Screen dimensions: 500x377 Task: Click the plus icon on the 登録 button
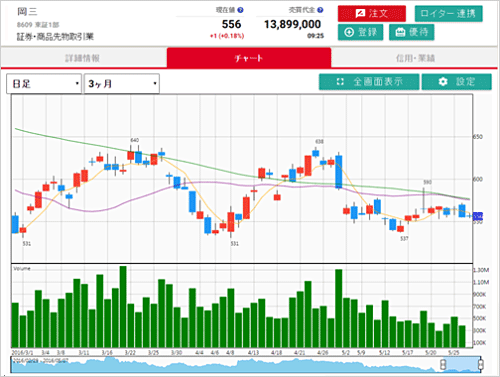(349, 32)
